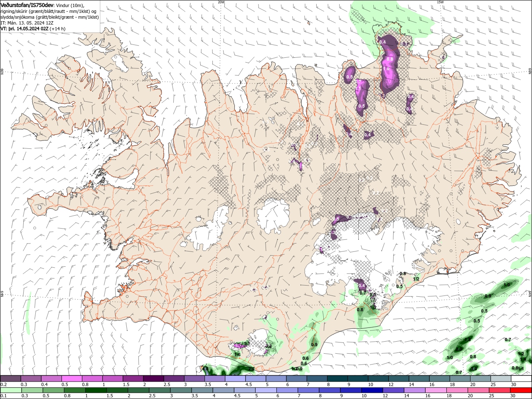Image resolution: width=532 pixels, height=399 pixels.
Task: Click the '0.1' label under the lower scale
Action: pos(3,396)
